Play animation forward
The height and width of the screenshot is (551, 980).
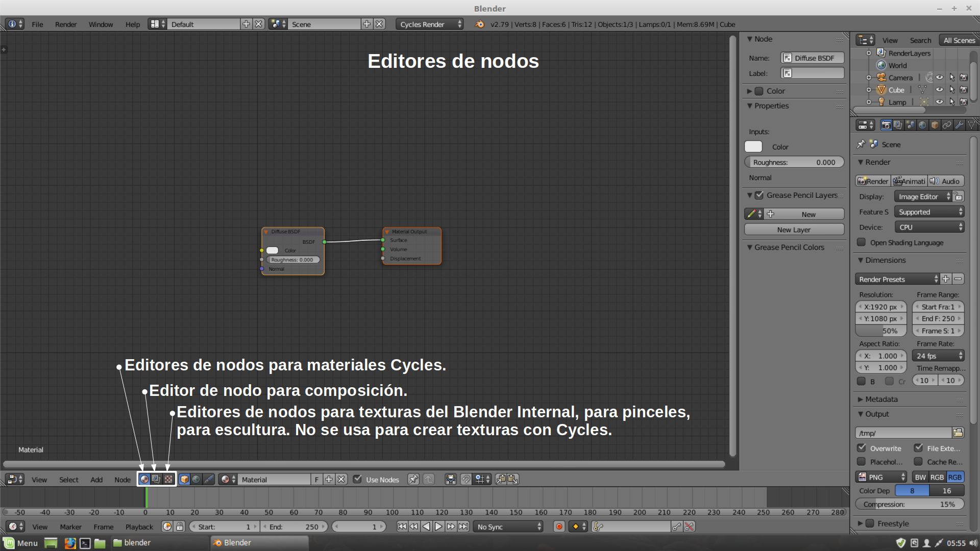tap(438, 527)
